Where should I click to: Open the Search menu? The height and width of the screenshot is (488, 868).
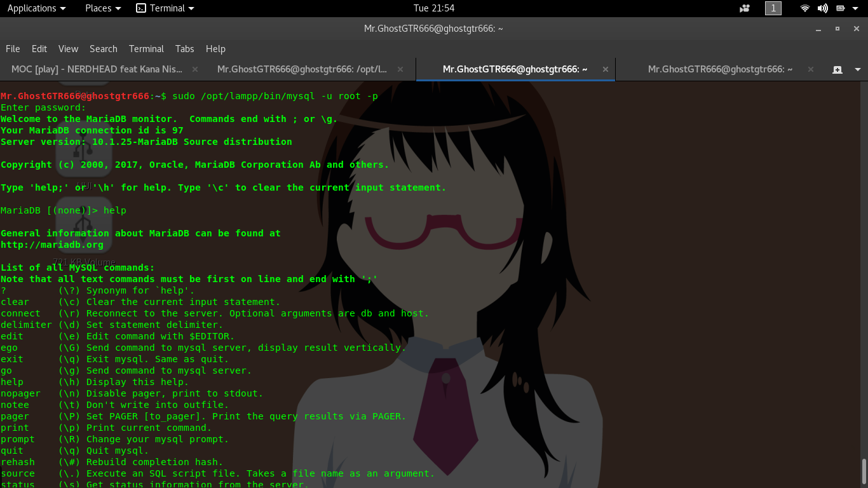coord(104,49)
